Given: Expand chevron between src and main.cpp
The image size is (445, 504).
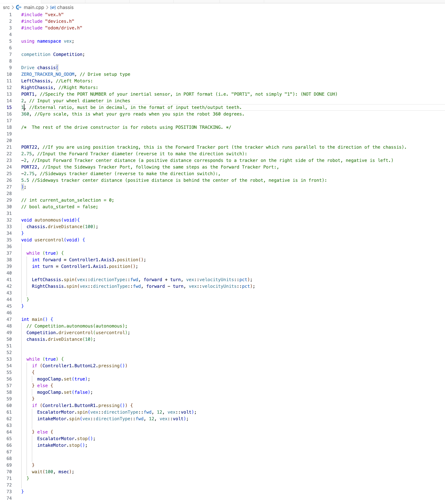Looking at the screenshot, I should click(13, 7).
